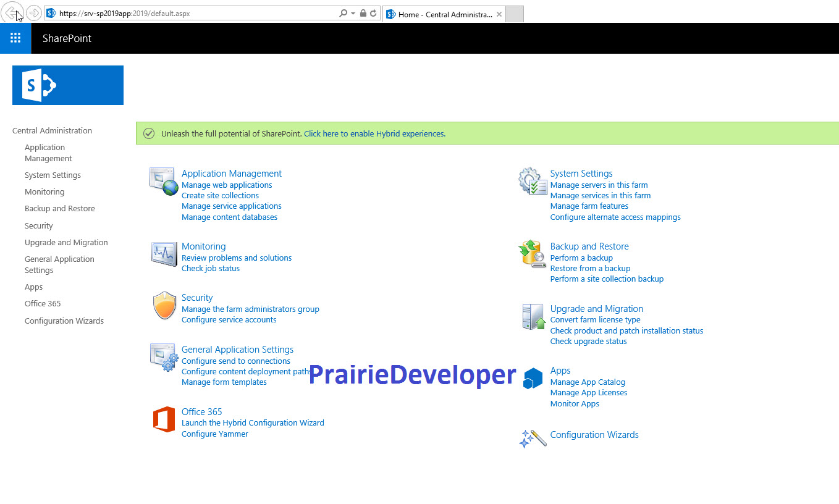Open Perform a site collection backup link
Screen dimensions: 839x504
(607, 279)
